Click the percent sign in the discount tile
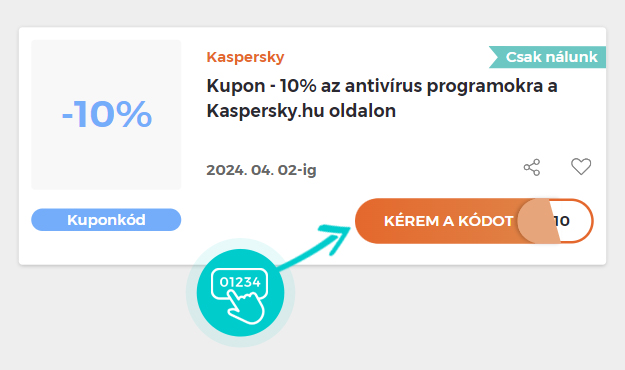Image resolution: width=625 pixels, height=370 pixels. tap(134, 114)
